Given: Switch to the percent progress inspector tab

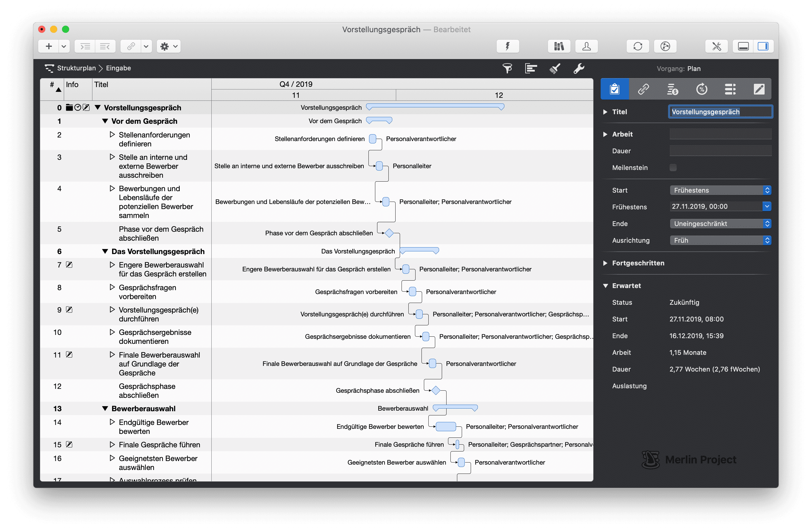Looking at the screenshot, I should pyautogui.click(x=701, y=89).
